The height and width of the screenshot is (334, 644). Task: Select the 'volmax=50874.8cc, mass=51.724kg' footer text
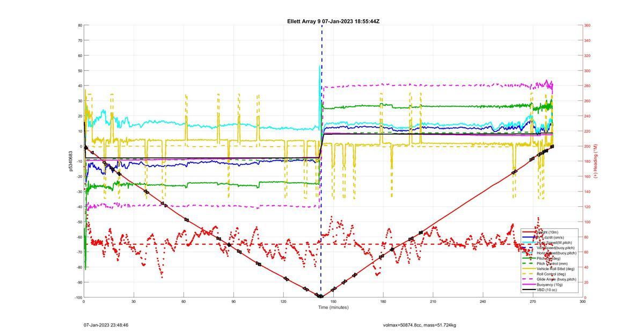(x=420, y=325)
